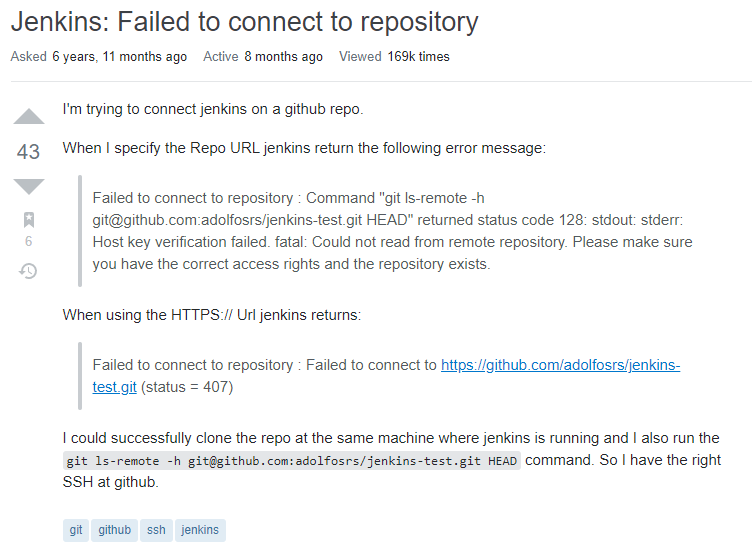Downvote the Jenkins question
Viewport: 752px width, 552px height.
(29, 186)
